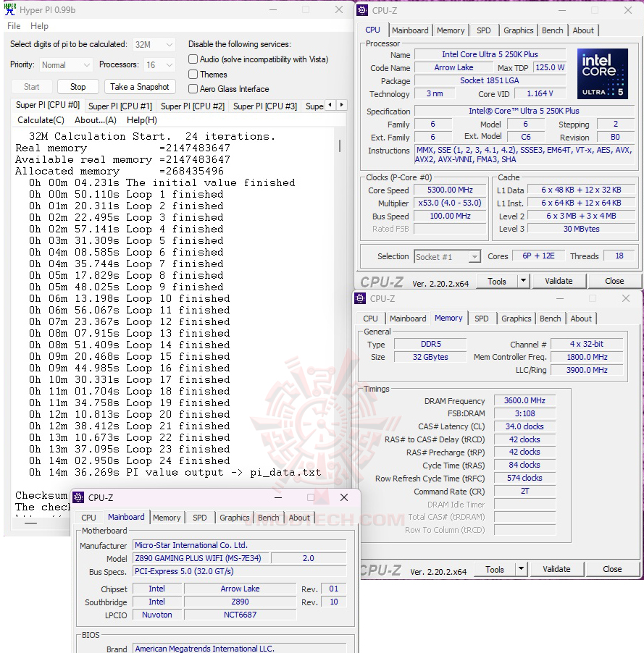Open Graphics tab in the CPU tab window
This screenshot has width=644, height=653.
518,30
